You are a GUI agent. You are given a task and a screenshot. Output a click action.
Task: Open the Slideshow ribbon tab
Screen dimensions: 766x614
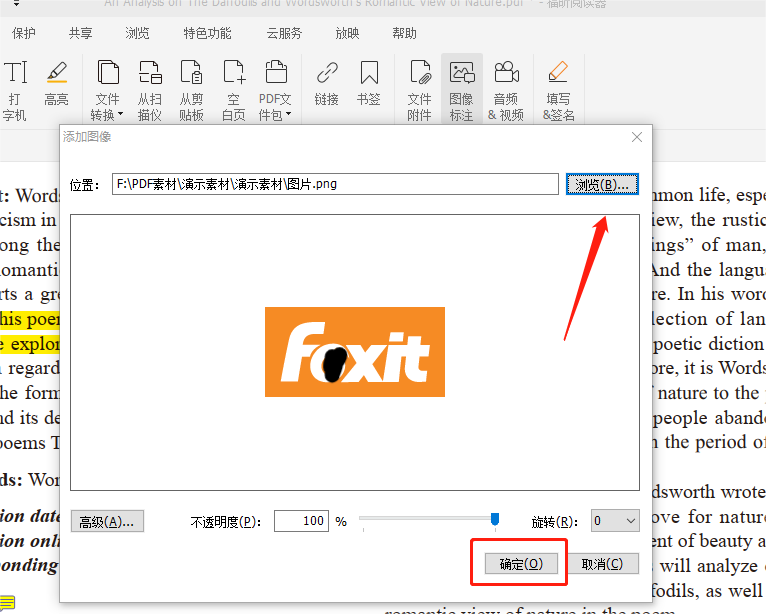[347, 33]
